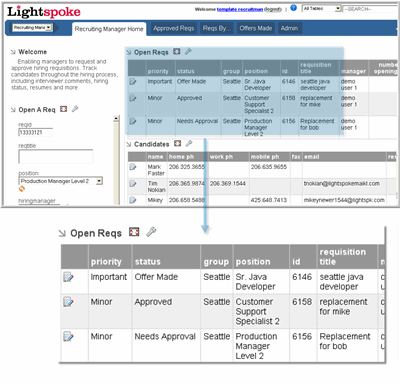Maximize the Open A Req panel icon
Viewport: 400px width, 384px height.
coord(63,109)
